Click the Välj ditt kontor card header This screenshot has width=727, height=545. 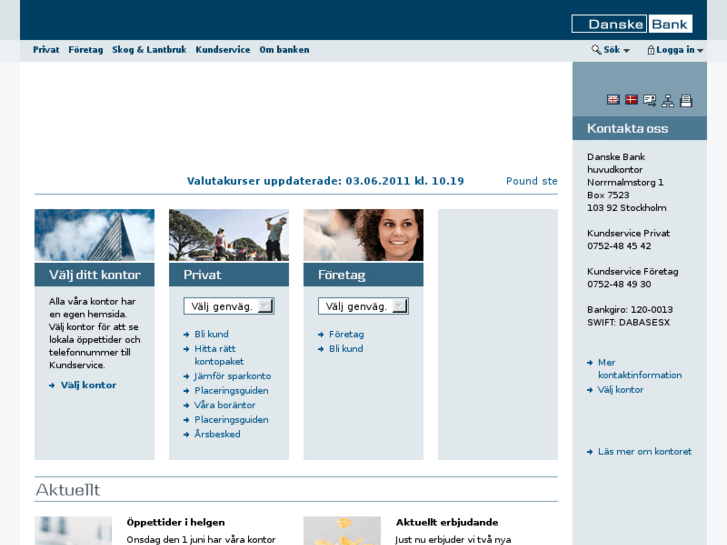(x=95, y=275)
